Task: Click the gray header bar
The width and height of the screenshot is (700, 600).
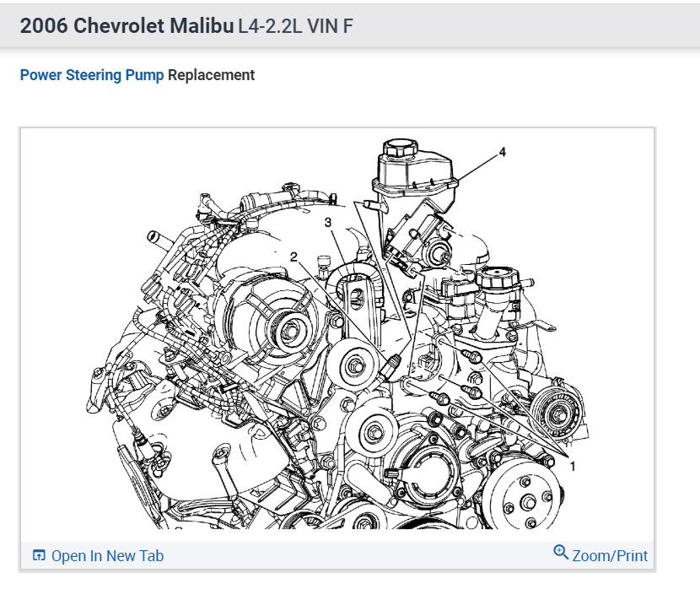Action: click(x=350, y=25)
